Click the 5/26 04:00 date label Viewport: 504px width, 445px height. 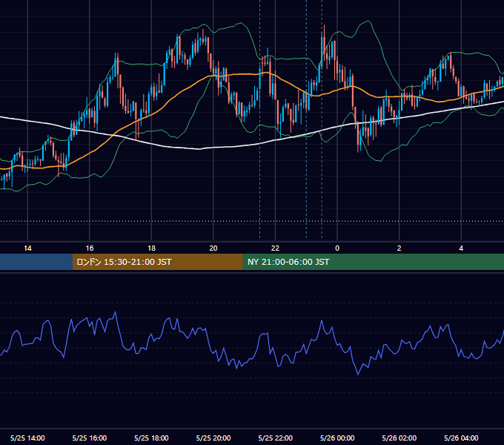461,438
